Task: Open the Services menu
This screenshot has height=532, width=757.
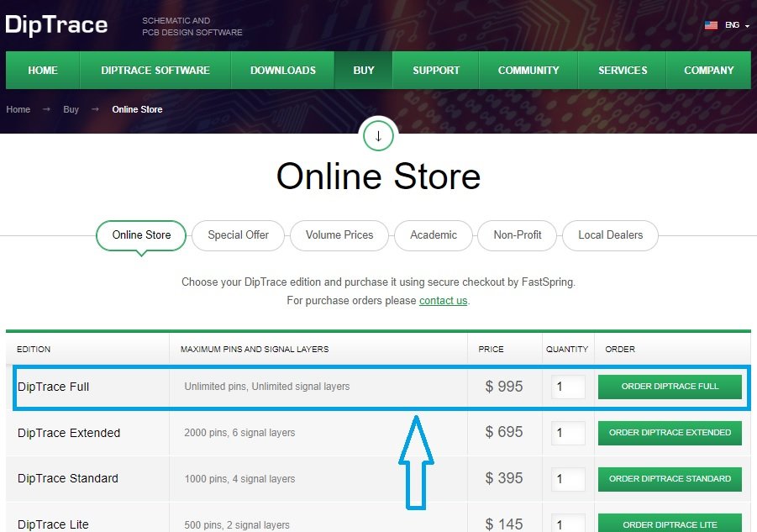Action: pos(623,71)
